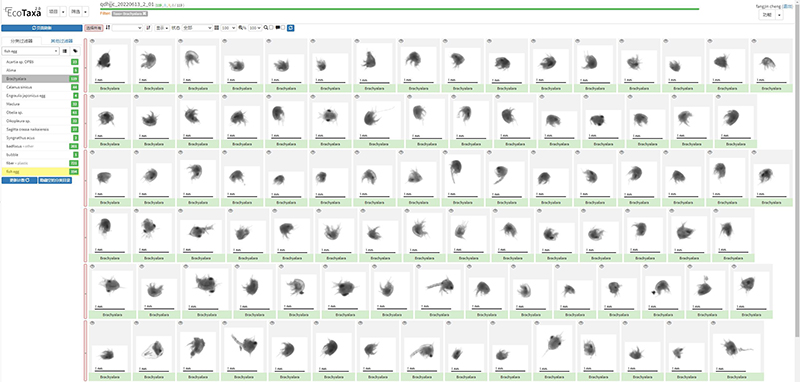
Task: Click the grid layout icon in the toolbar
Action: 216,28
